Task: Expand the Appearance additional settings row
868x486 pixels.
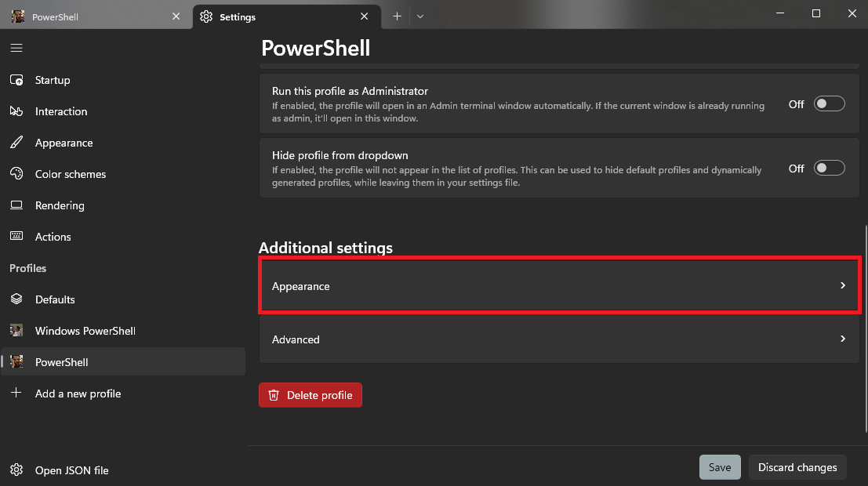Action: click(559, 285)
